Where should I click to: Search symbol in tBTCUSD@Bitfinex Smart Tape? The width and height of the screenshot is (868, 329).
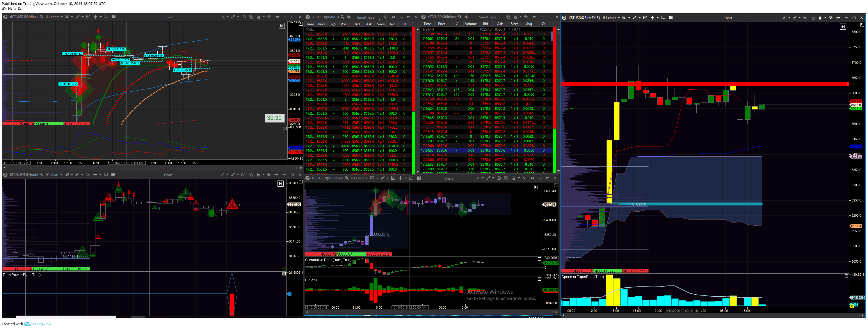click(460, 17)
